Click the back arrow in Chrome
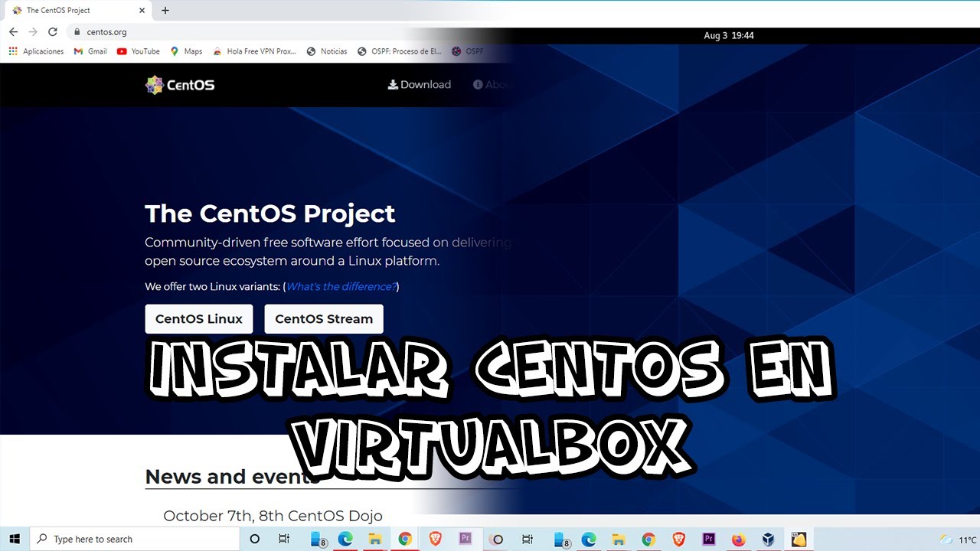 [x=13, y=32]
